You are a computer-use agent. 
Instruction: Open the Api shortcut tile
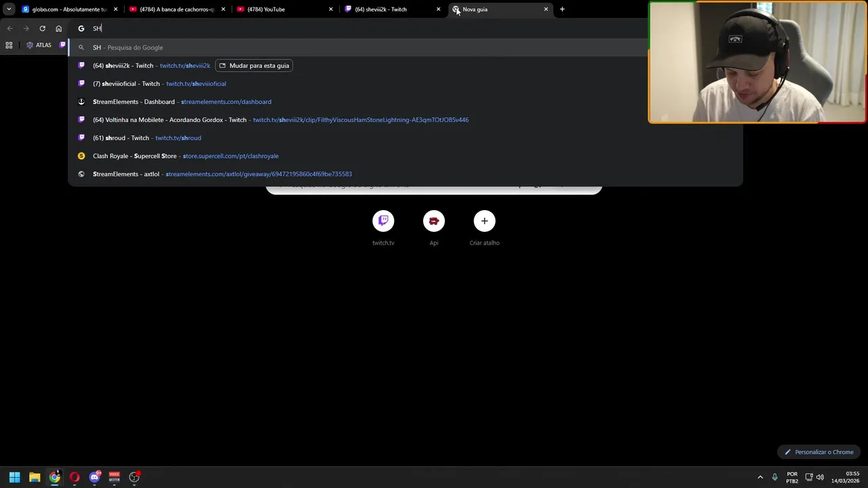(434, 228)
